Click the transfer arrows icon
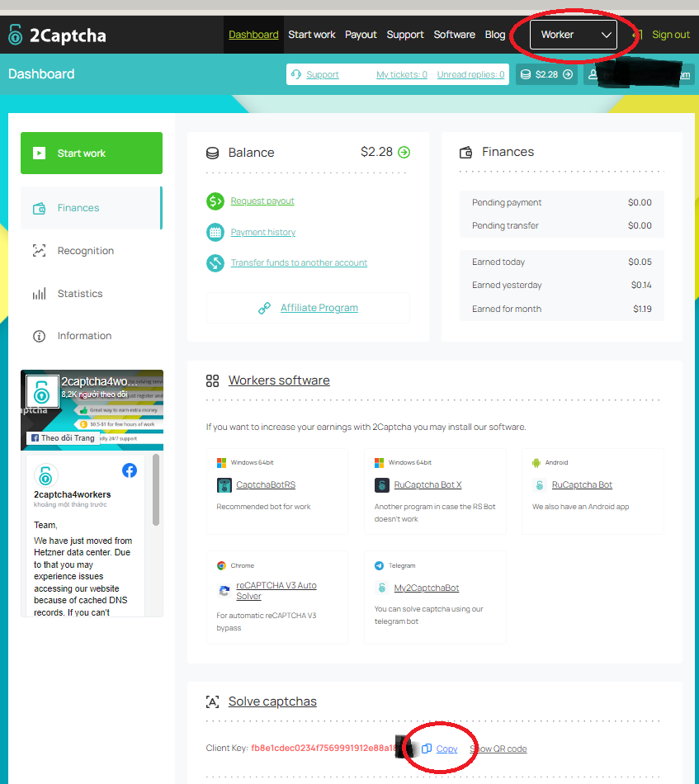 [215, 263]
